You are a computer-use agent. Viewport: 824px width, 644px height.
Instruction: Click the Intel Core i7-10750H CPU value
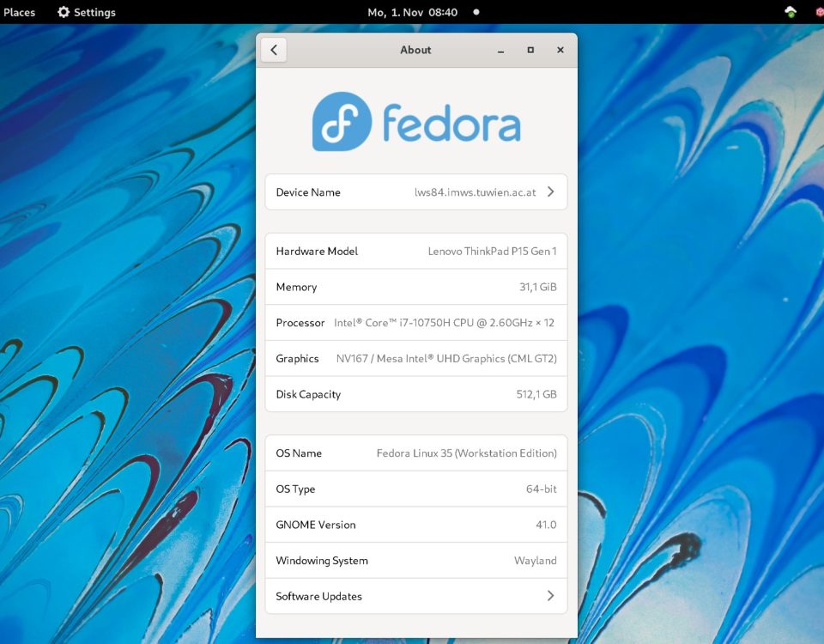tap(444, 323)
